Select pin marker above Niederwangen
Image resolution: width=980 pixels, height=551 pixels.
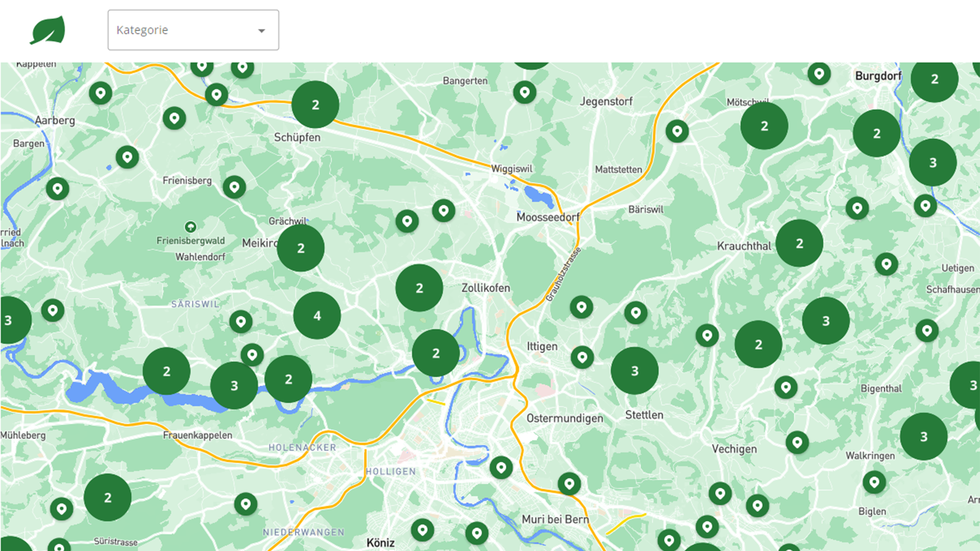pyautogui.click(x=246, y=504)
